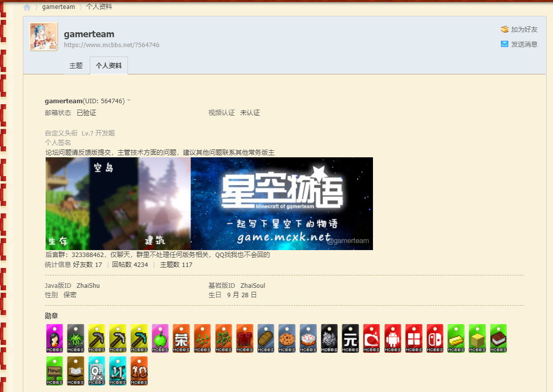This screenshot has height=392, width=553.
Task: Select the diamond pickaxe medal badge
Action: tap(139, 338)
